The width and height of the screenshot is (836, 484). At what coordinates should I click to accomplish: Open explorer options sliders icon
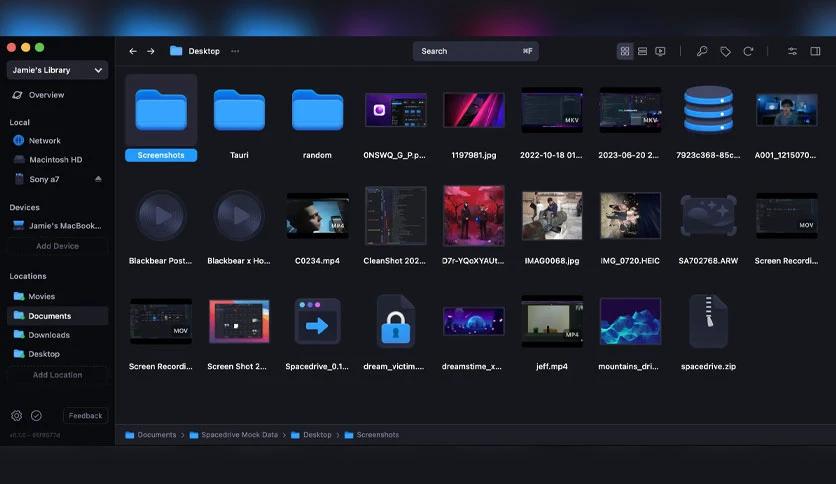point(792,51)
